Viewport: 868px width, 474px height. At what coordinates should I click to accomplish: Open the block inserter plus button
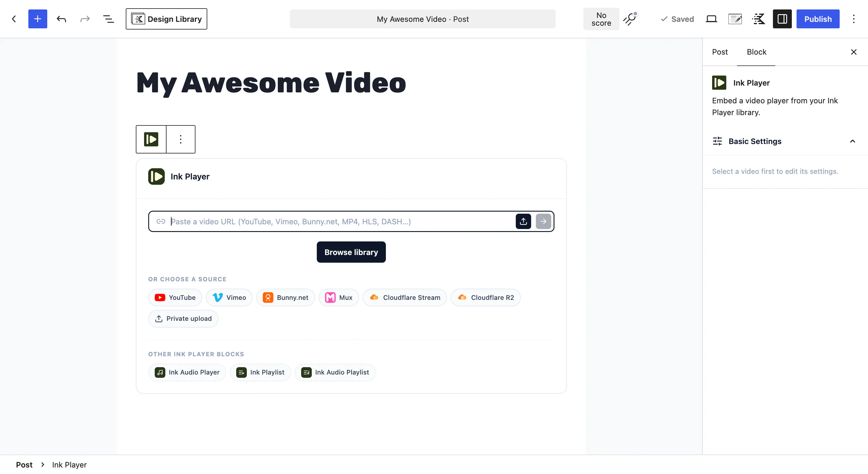(x=38, y=19)
